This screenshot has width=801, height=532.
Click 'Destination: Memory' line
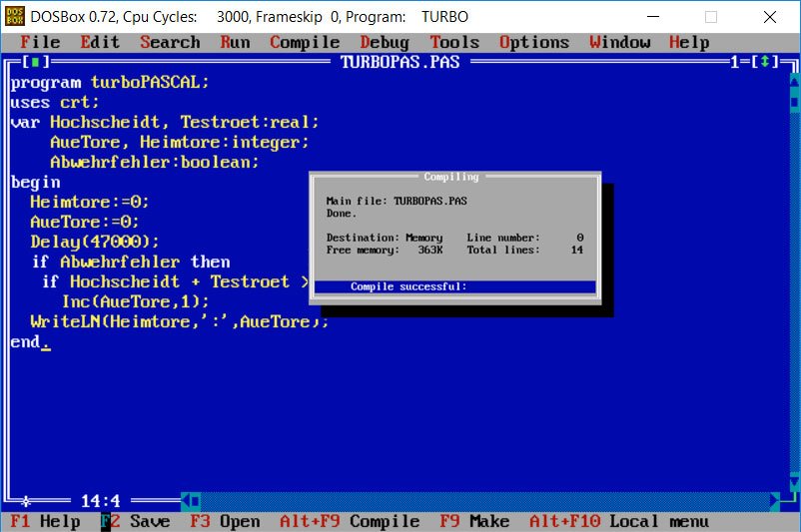(385, 238)
